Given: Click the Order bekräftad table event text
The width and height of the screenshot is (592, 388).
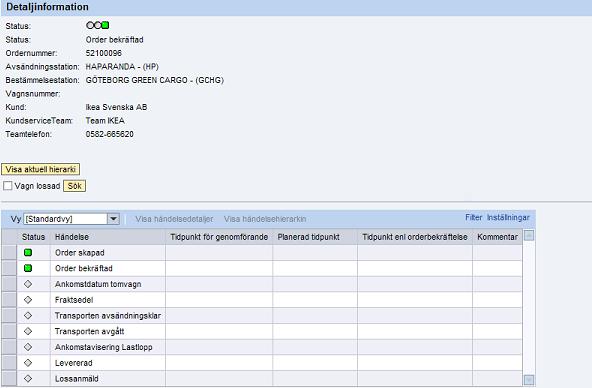Looking at the screenshot, I should coord(84,268).
